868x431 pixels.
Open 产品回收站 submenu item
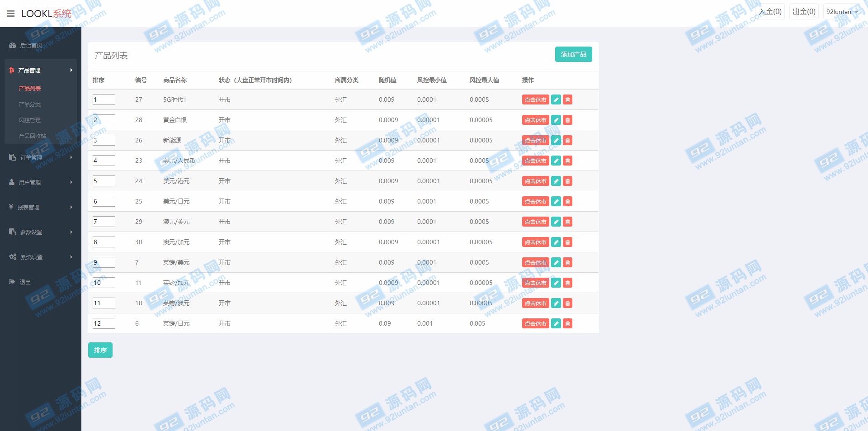point(33,136)
